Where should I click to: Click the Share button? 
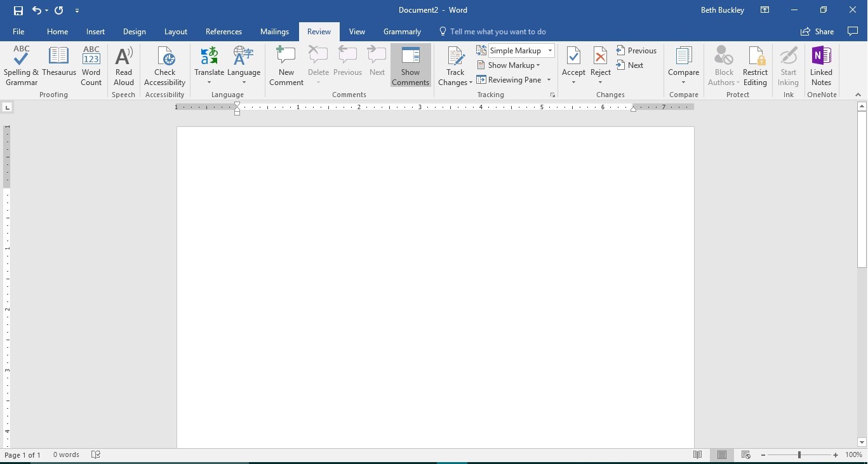[x=818, y=32]
